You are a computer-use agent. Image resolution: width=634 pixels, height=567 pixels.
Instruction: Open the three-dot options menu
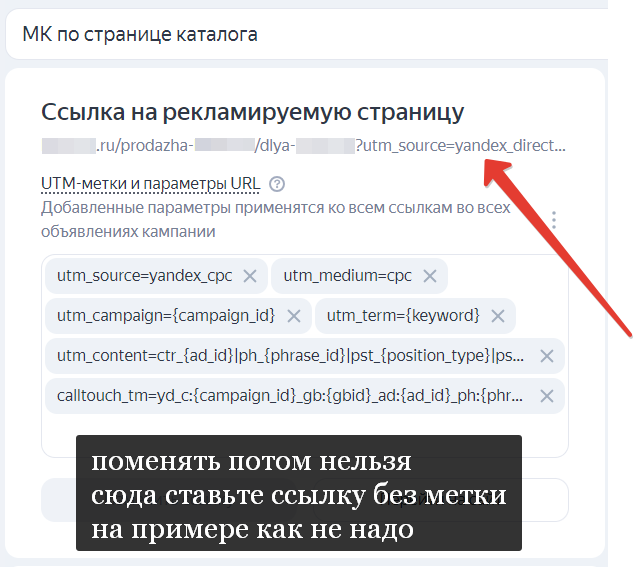coord(554,220)
